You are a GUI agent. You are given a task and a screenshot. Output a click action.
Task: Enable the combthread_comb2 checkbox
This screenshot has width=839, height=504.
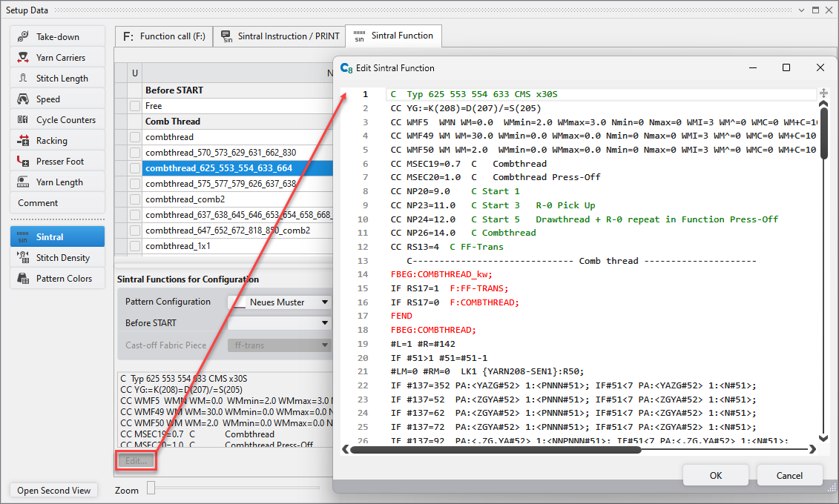(x=134, y=199)
